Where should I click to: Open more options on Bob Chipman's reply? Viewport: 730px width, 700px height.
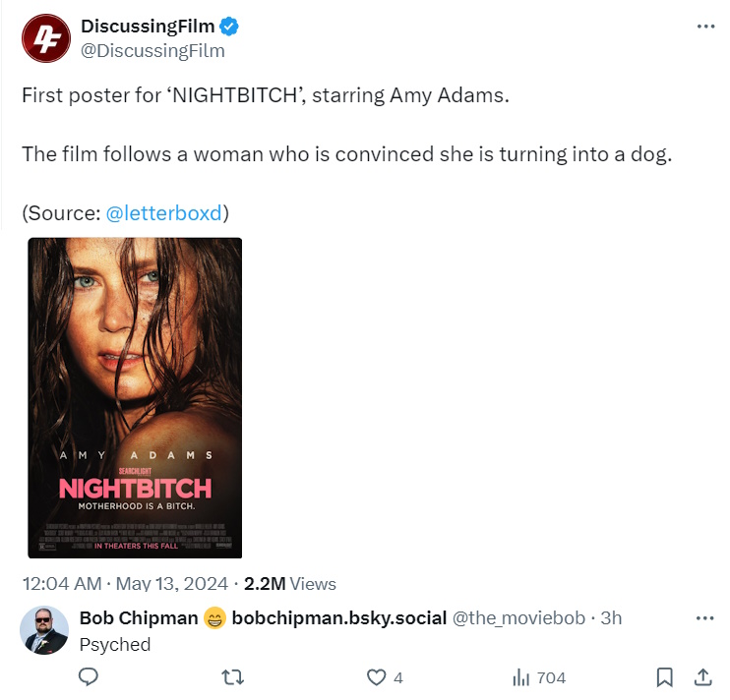[x=705, y=618]
